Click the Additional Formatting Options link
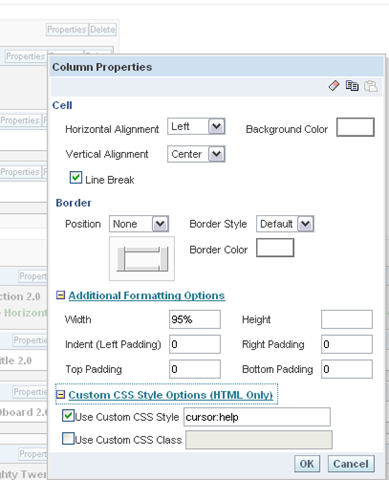The image size is (389, 480). pyautogui.click(x=147, y=295)
